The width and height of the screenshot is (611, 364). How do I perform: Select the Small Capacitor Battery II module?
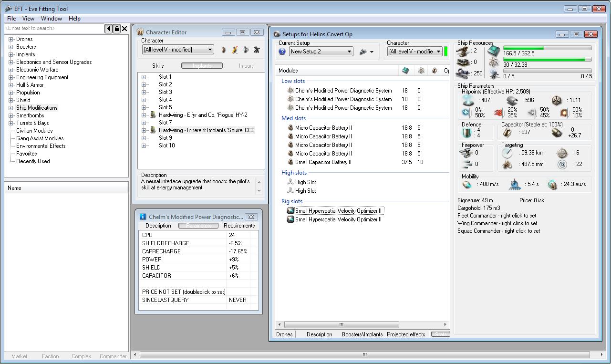(323, 162)
